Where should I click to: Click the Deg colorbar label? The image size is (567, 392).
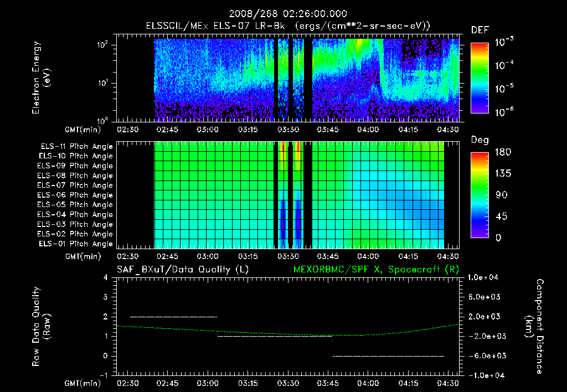480,140
